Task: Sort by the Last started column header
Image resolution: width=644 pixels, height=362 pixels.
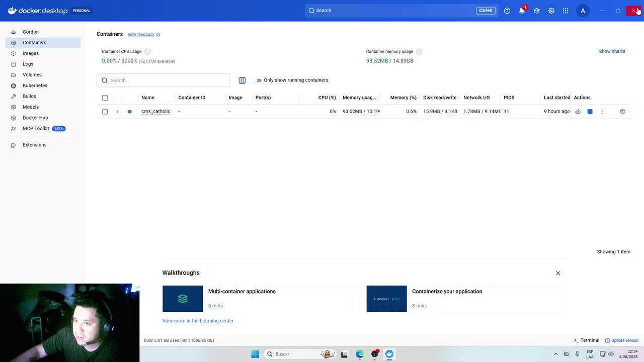Action: [557, 98]
